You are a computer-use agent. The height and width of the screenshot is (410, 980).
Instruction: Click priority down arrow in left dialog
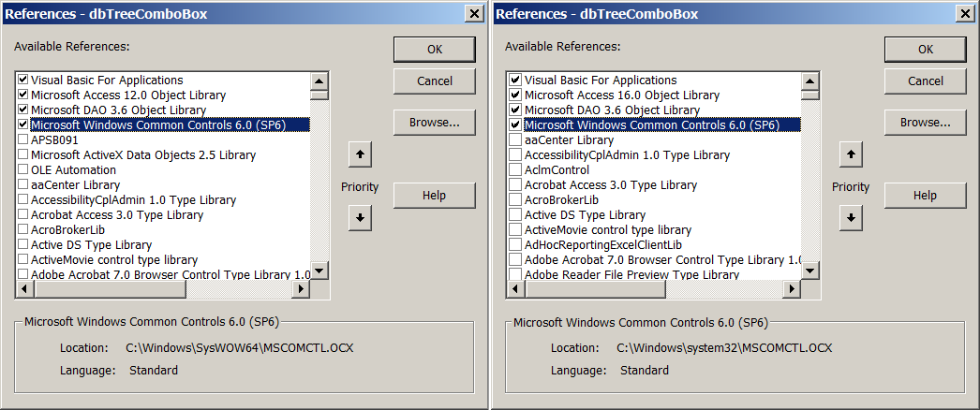360,218
